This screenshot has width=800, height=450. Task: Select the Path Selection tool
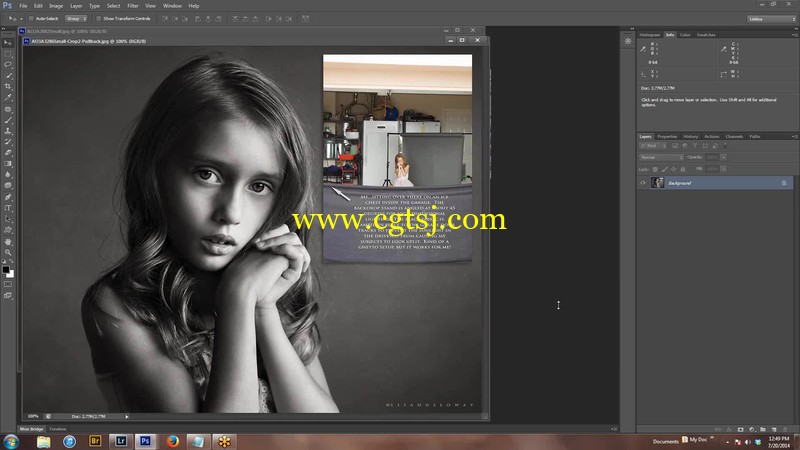[8, 219]
